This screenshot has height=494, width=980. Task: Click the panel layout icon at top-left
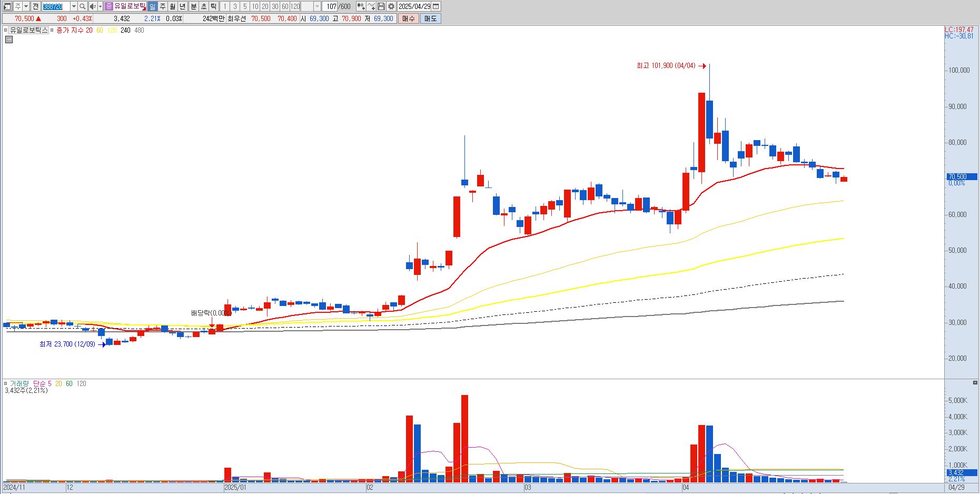[7, 6]
